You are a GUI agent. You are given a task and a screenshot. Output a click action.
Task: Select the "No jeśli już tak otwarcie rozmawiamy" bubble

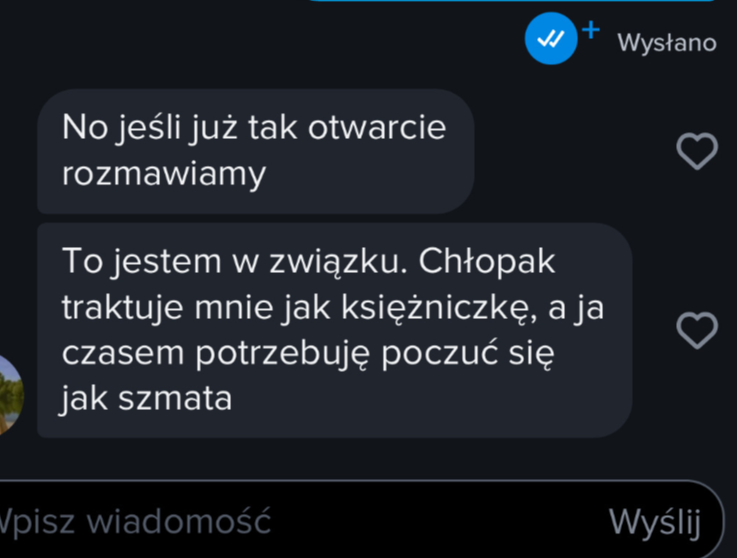point(256,151)
